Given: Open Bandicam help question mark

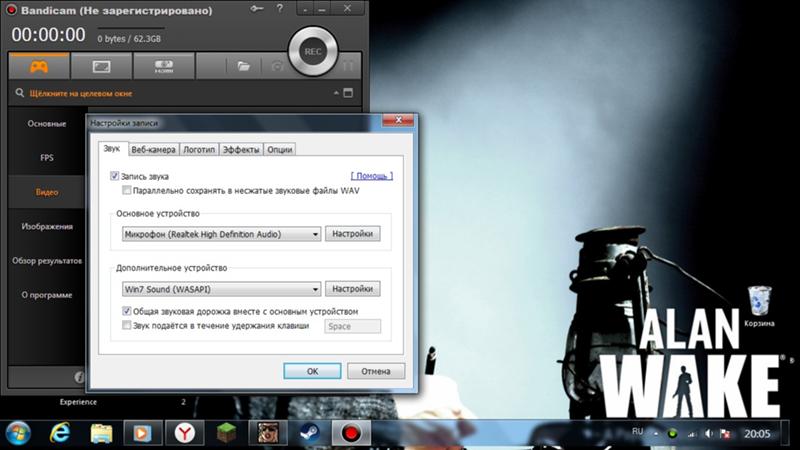Looking at the screenshot, I should click(280, 9).
